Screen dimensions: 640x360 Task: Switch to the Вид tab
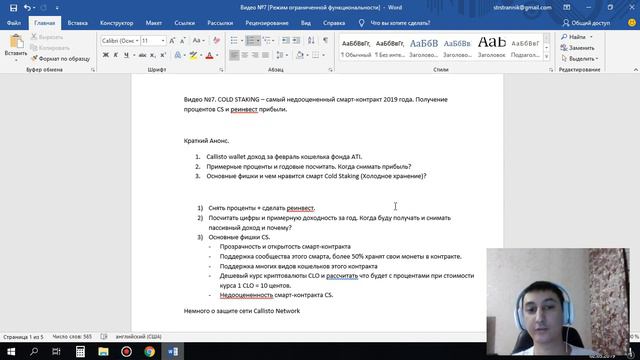(x=306, y=23)
